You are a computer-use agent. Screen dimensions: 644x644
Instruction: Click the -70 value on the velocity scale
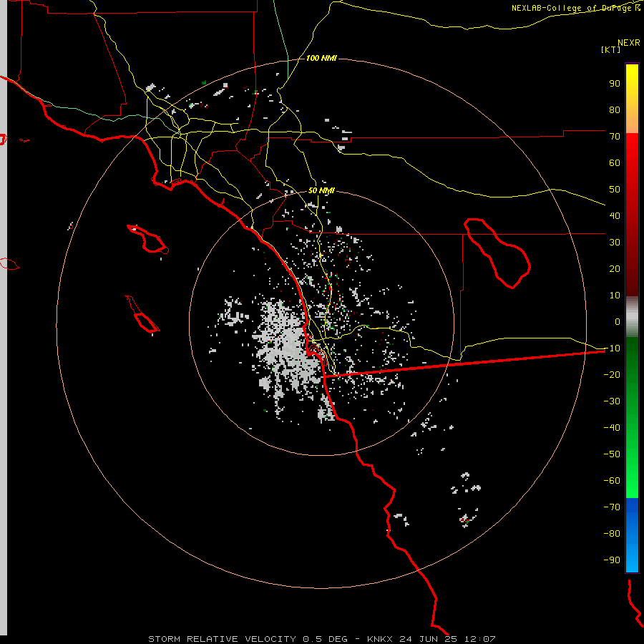tap(612, 507)
